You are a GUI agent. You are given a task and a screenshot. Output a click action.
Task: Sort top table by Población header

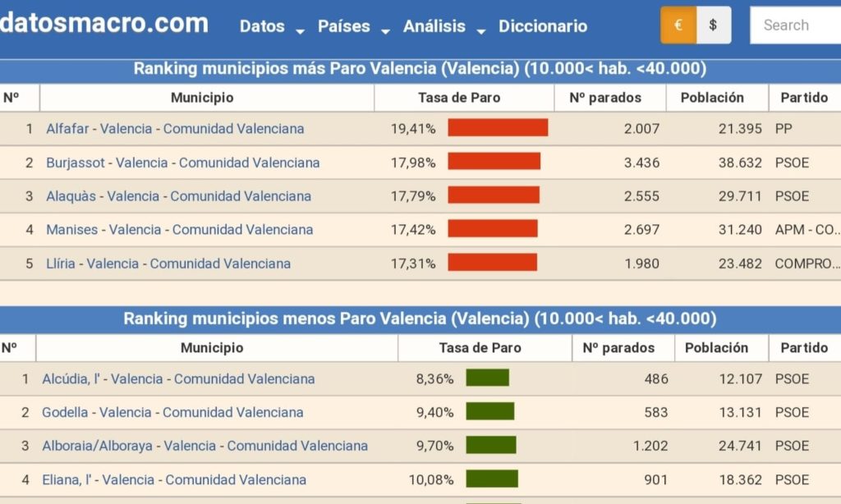712,98
